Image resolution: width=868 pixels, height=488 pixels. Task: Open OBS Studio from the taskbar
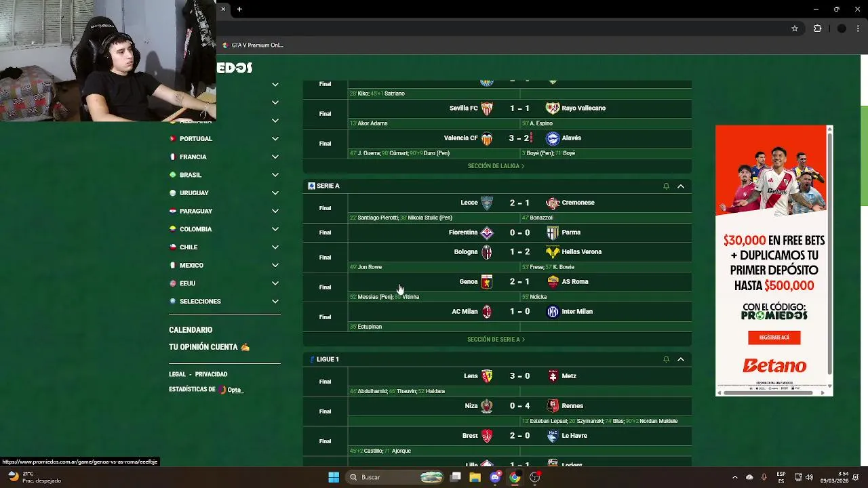[x=535, y=477]
